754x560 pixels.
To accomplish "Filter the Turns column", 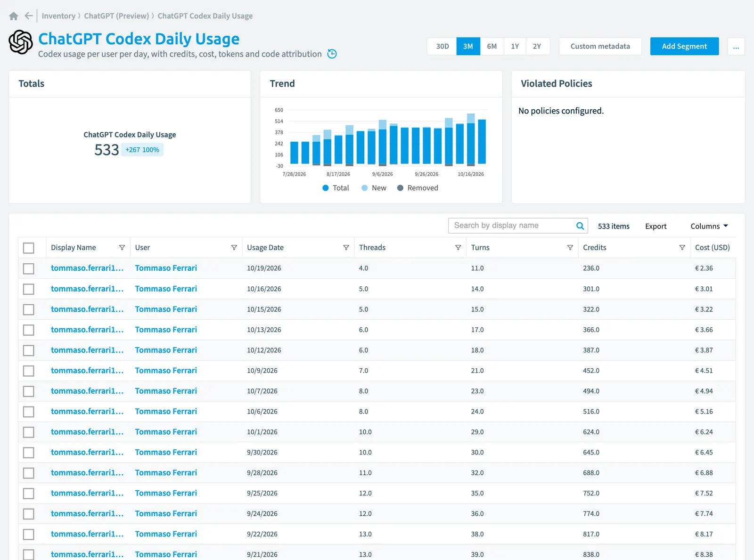I will pos(570,248).
